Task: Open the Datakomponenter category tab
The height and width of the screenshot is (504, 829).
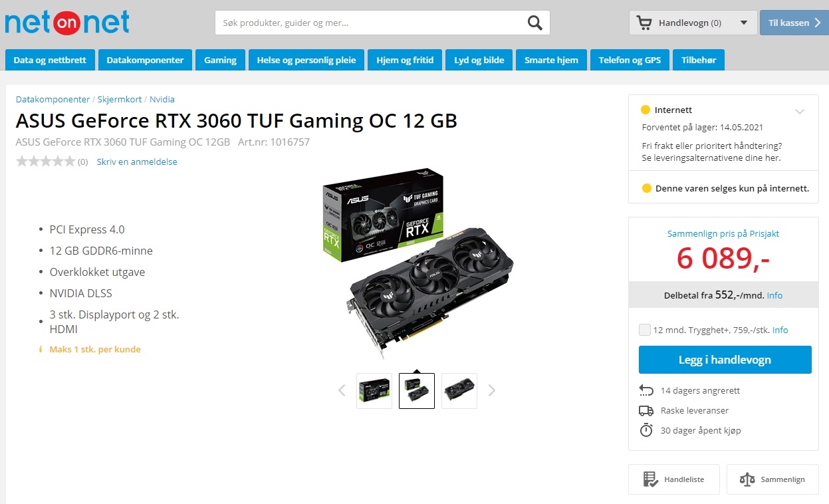Action: 145,60
